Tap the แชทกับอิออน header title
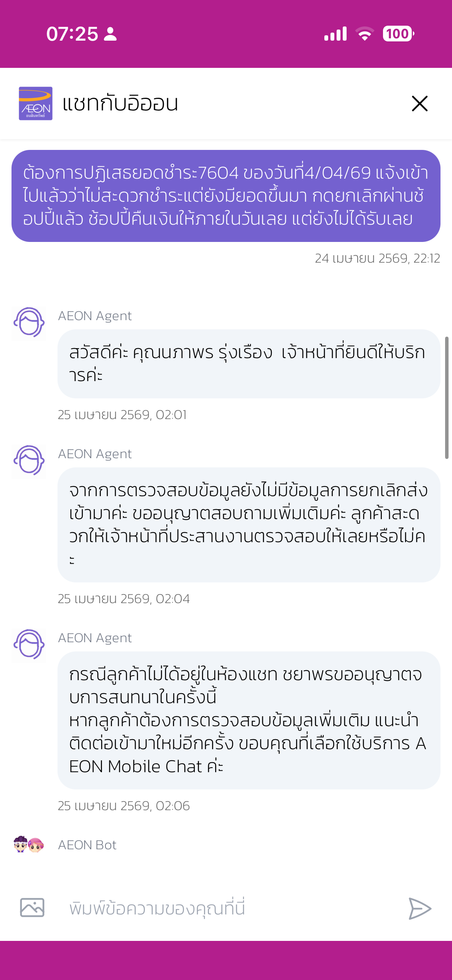Viewport: 452px width, 980px height. coord(120,104)
